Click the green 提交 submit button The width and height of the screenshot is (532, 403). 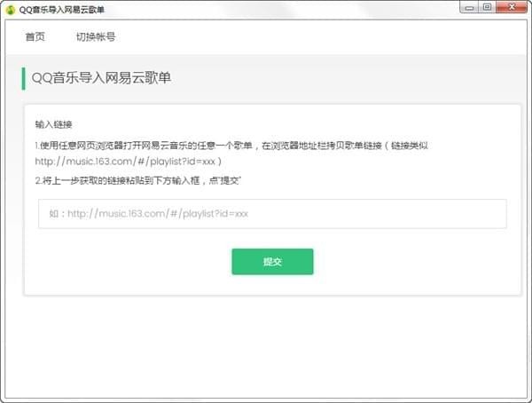(x=272, y=261)
